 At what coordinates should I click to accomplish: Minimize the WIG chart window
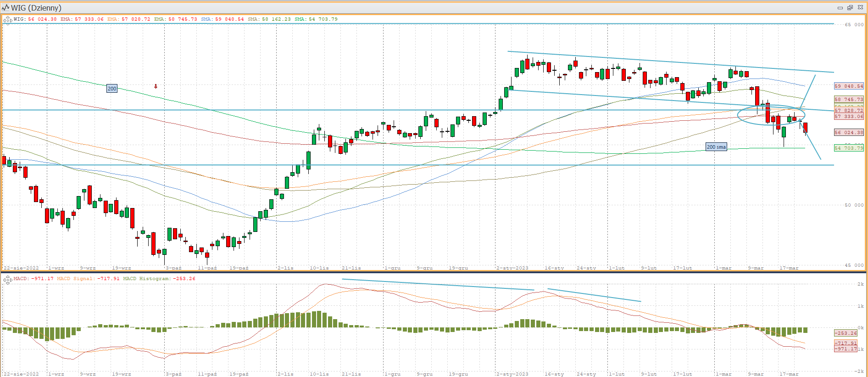[x=840, y=8]
